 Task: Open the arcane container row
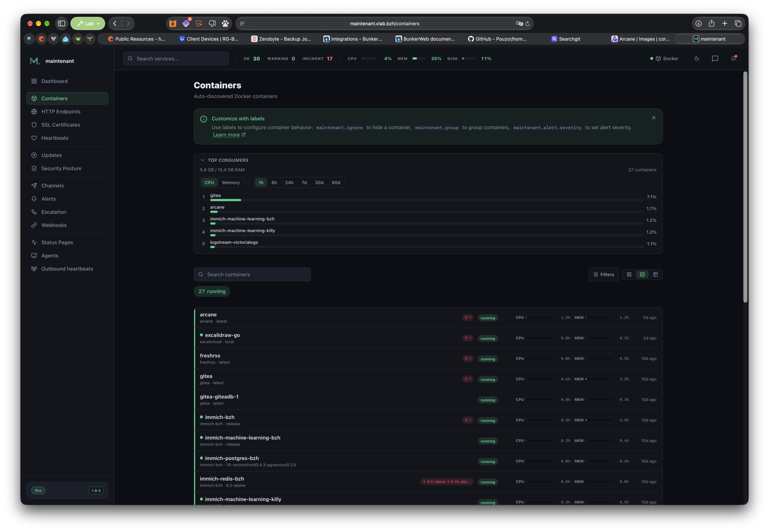[428, 318]
